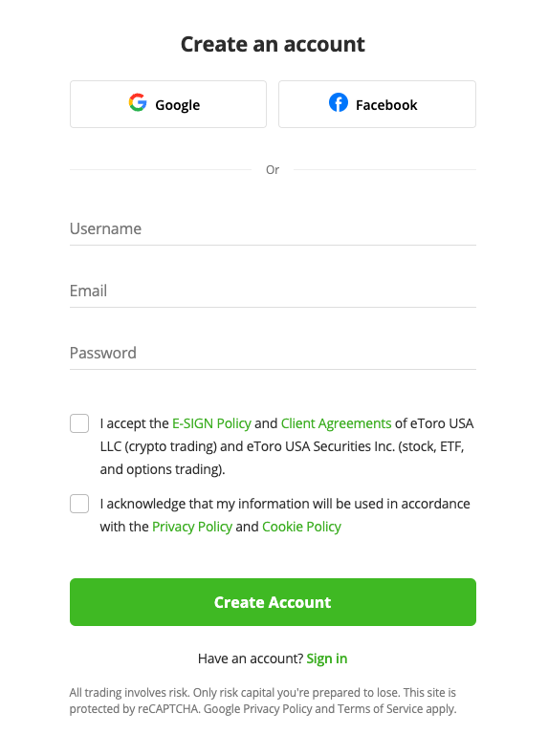Follow the Sign in link
Image resolution: width=548 pixels, height=756 pixels.
tap(326, 659)
